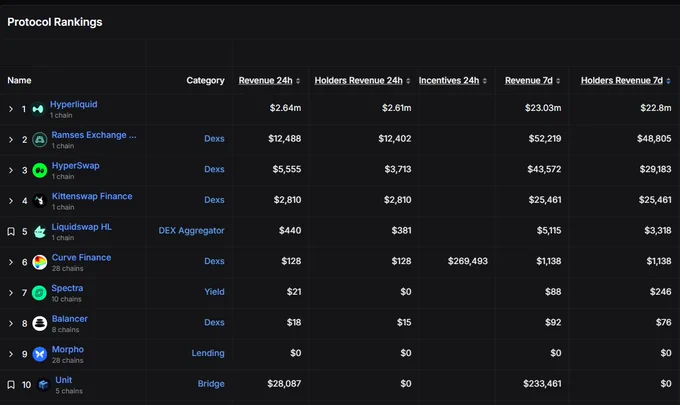The height and width of the screenshot is (405, 680).
Task: Open Dexs category in Ramses Exchange row
Action: 214,139
